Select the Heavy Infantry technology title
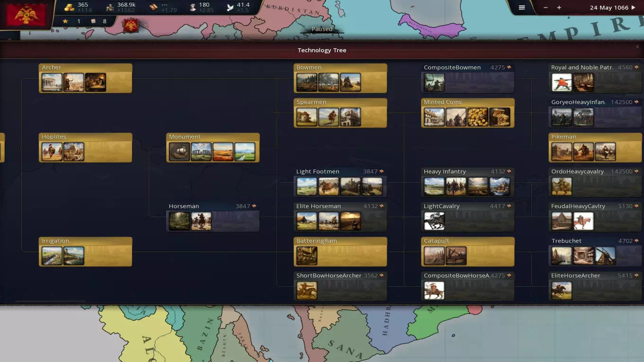 tap(445, 171)
